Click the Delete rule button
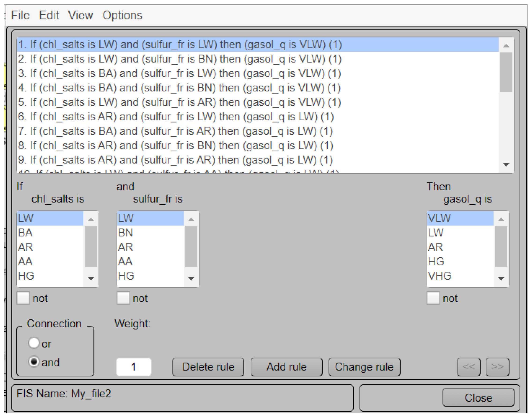The height and width of the screenshot is (418, 532). [208, 367]
